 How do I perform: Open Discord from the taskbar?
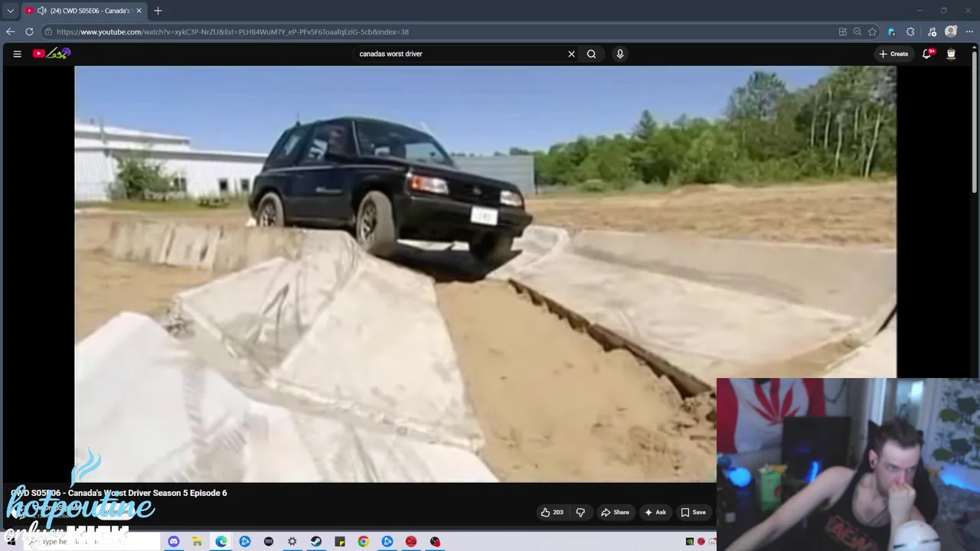(x=173, y=542)
